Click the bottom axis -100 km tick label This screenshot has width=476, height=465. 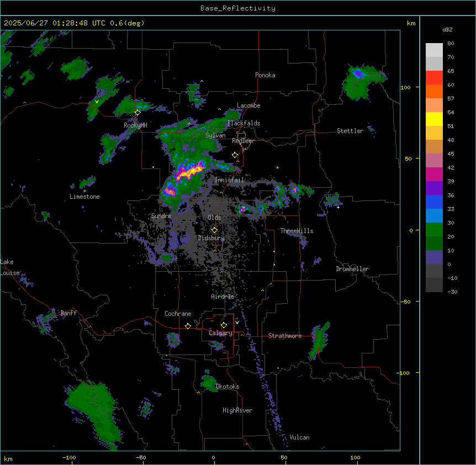click(x=69, y=457)
